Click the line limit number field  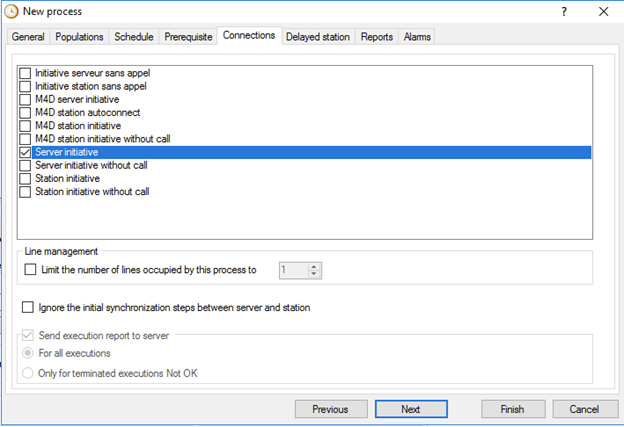[x=292, y=270]
